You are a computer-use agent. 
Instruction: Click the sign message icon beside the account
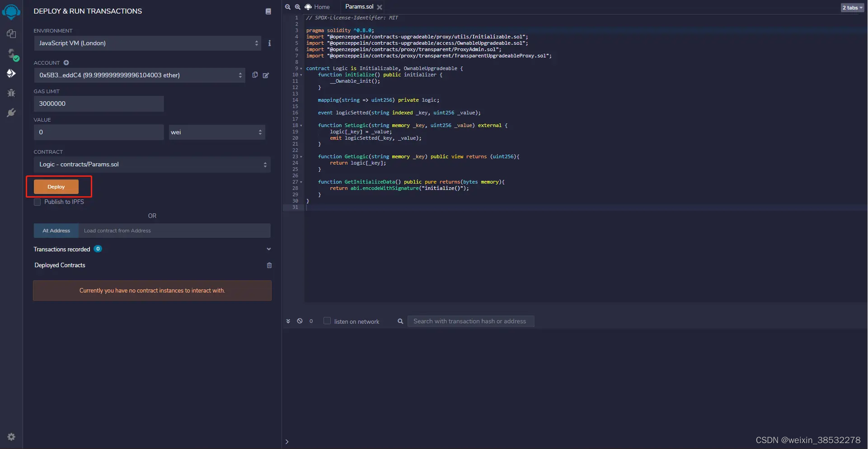click(266, 75)
